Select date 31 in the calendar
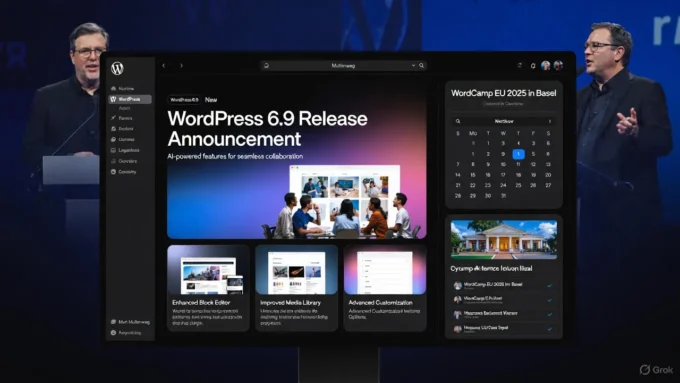The width and height of the screenshot is (680, 383). tap(503, 196)
